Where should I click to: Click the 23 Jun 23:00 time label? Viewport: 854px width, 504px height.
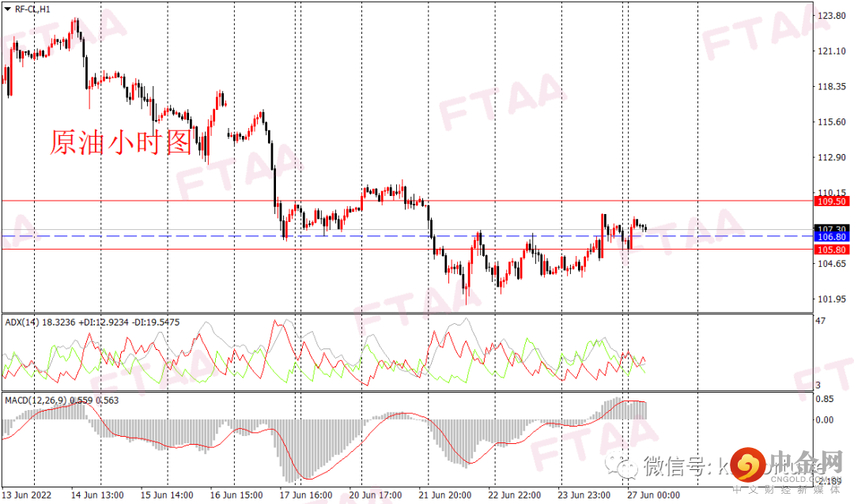click(x=584, y=495)
